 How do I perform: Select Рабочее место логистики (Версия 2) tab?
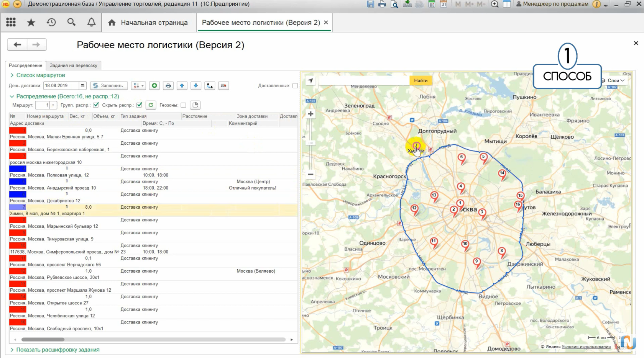[261, 23]
